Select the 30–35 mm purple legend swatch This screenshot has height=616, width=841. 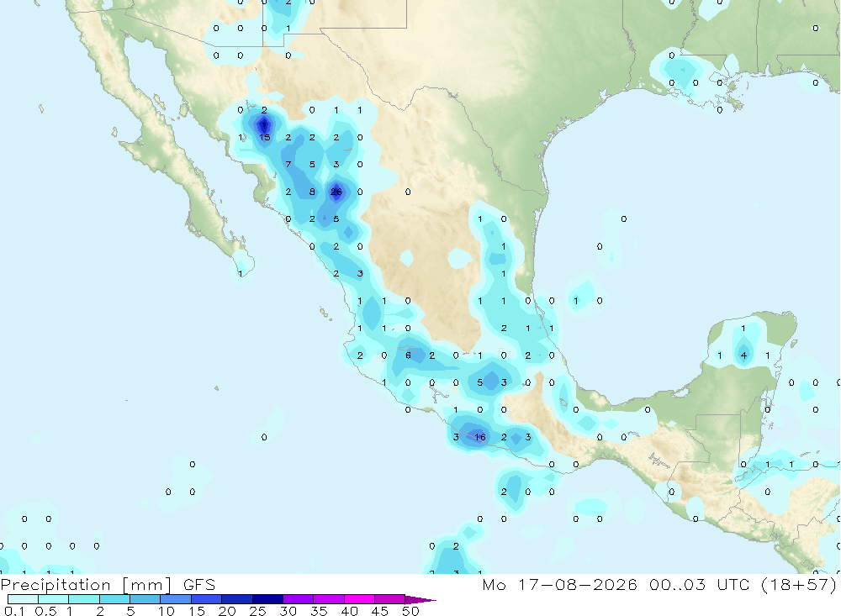299,599
